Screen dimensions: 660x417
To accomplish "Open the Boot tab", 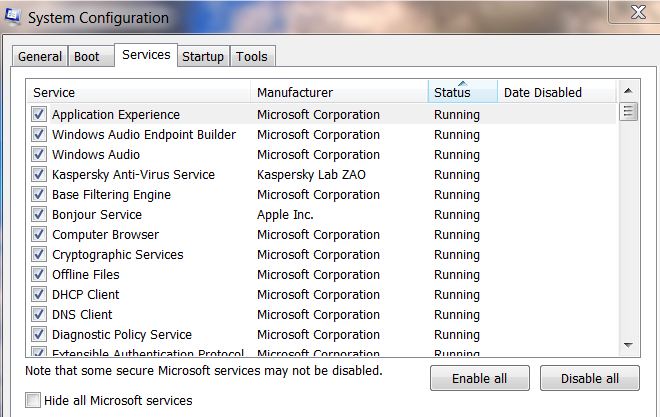I will 87,57.
